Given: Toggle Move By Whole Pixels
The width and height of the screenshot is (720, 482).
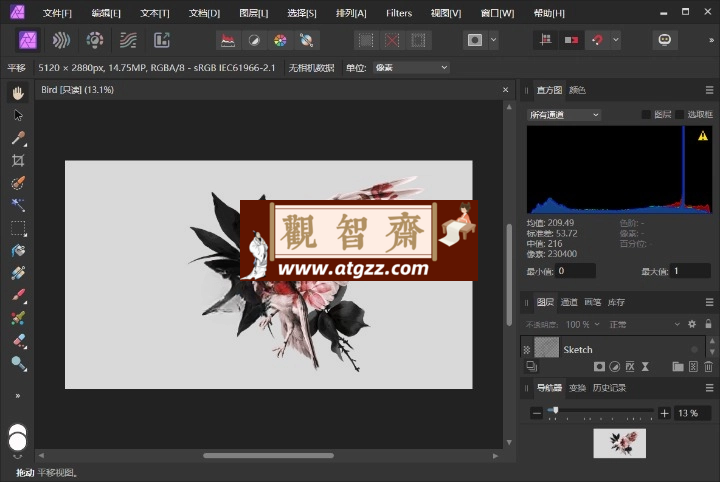Looking at the screenshot, I should (571, 40).
